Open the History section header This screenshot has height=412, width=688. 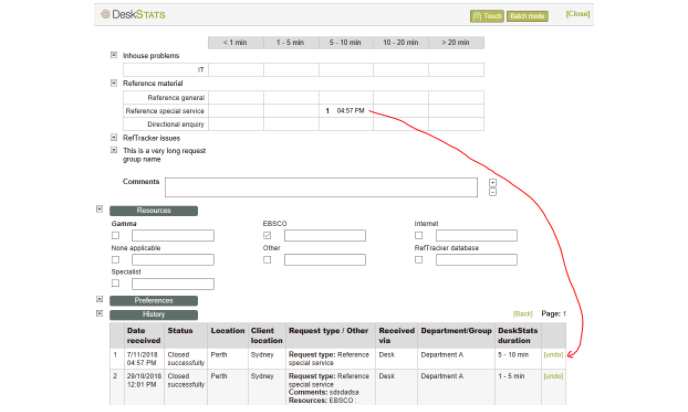tap(154, 315)
